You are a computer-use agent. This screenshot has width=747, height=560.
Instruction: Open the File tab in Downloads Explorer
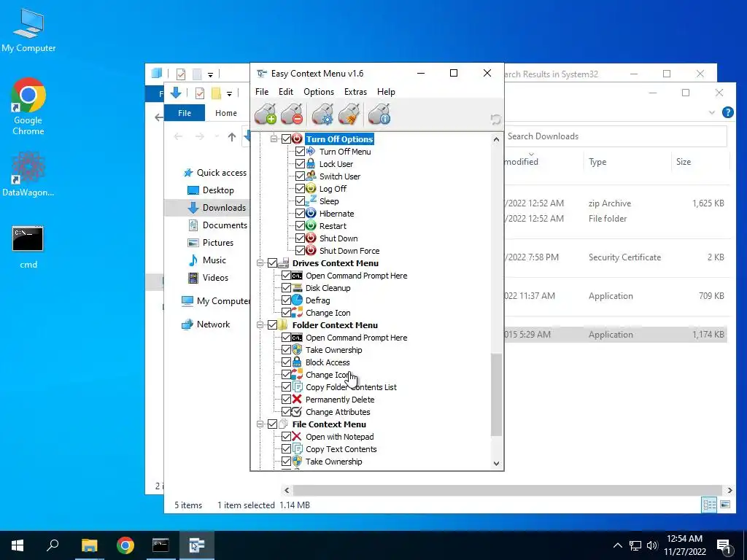pos(185,113)
